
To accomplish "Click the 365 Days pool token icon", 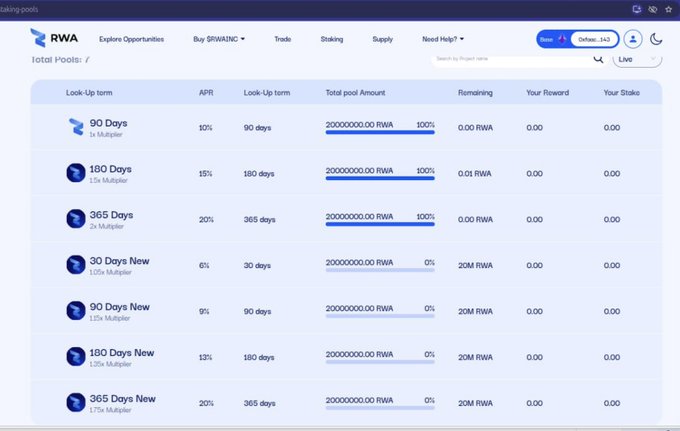I will tap(75, 219).
